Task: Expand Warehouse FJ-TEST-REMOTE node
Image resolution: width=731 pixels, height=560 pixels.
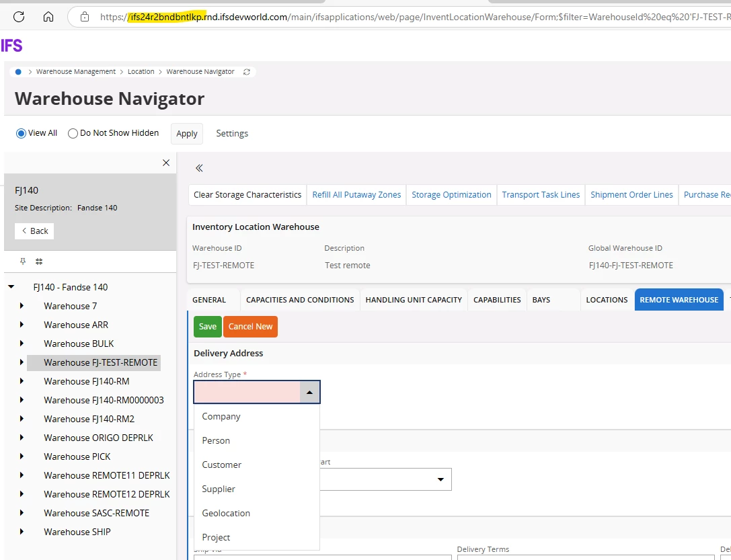Action: 22,362
